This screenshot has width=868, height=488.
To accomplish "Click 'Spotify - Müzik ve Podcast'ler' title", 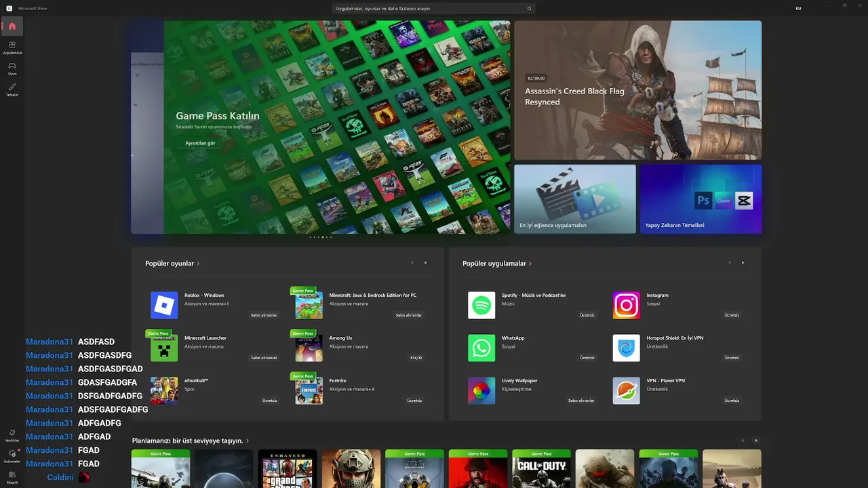I will point(534,296).
